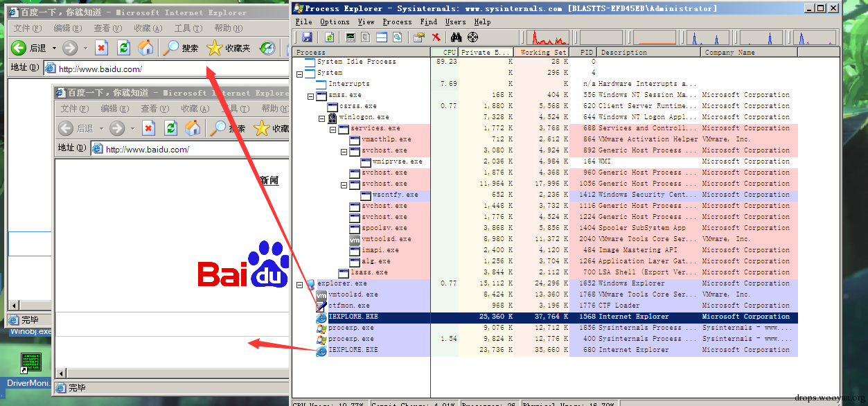Open System Information graph icon in toolbar
Screen dimensions: 868x406
351,37
